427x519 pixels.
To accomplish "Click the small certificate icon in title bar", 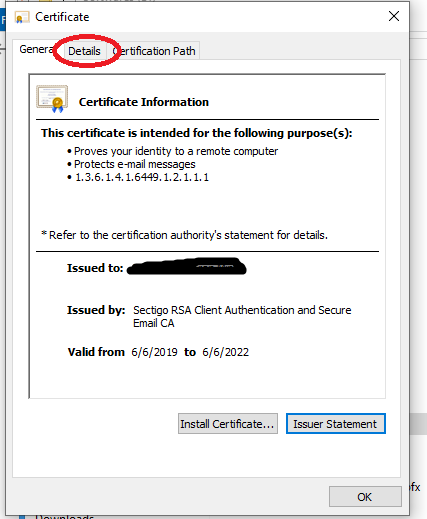I will tap(22, 17).
